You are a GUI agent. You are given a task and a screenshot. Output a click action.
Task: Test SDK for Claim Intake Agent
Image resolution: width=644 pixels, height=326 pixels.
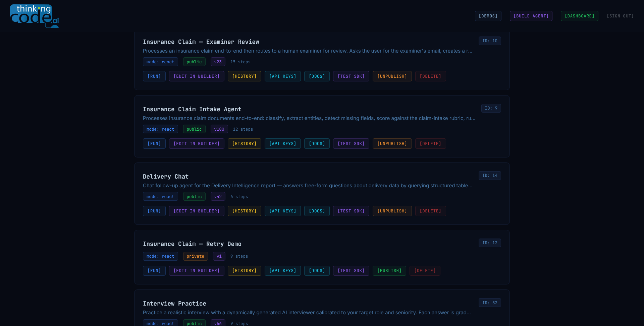click(x=351, y=144)
